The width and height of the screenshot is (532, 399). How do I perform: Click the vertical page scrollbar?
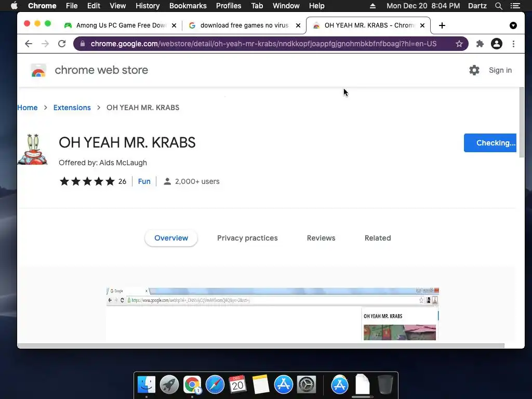(522, 122)
